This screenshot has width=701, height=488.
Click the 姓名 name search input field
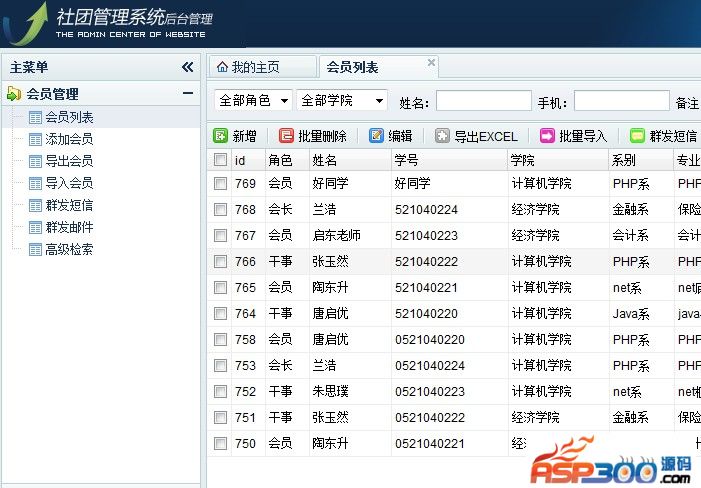point(483,101)
